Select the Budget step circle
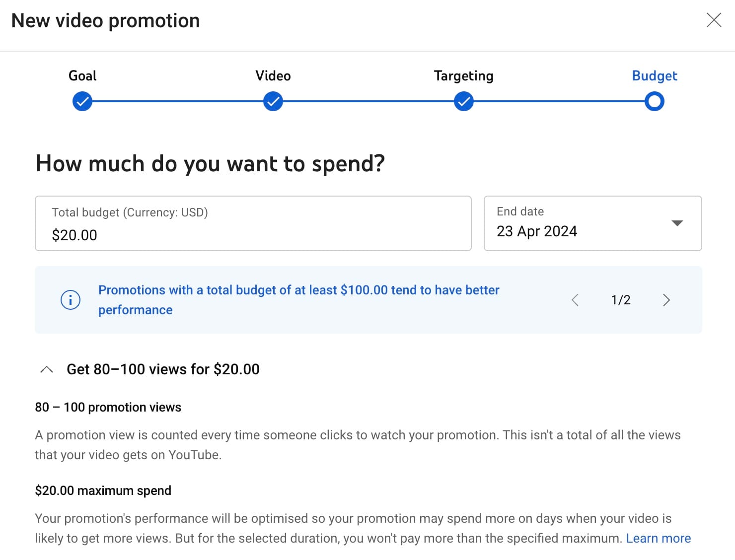735x560 pixels. click(x=655, y=101)
